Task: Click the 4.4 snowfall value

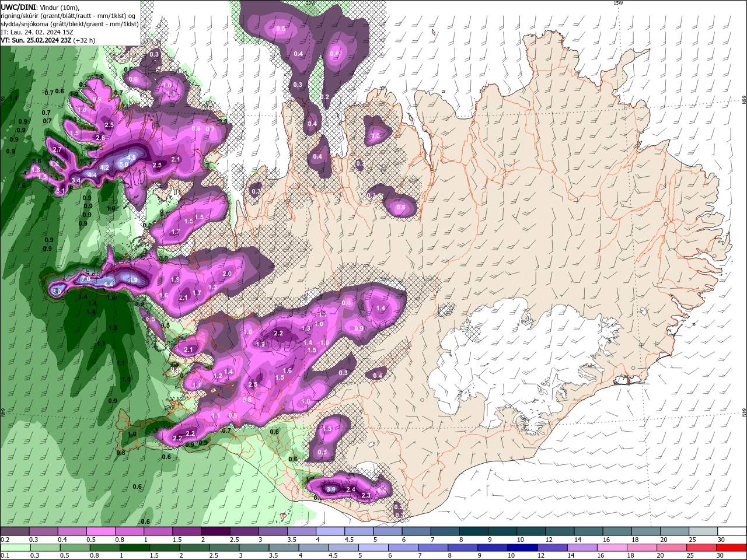Action: (x=92, y=174)
